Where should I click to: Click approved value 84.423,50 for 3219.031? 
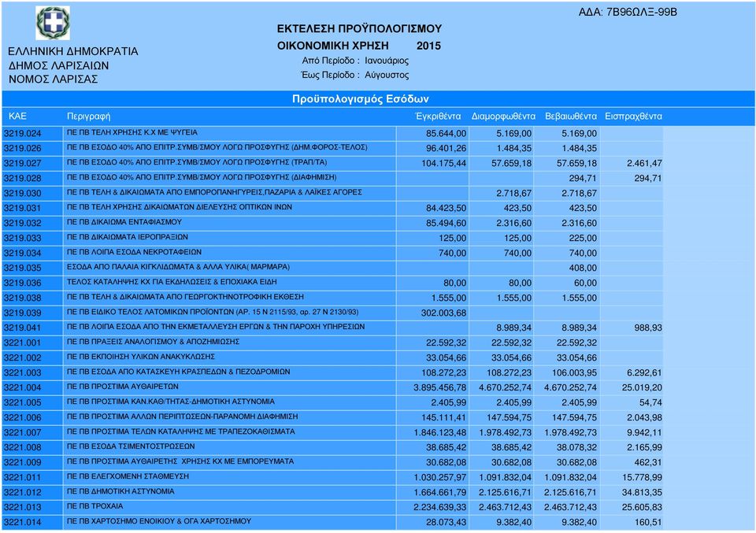(x=446, y=208)
